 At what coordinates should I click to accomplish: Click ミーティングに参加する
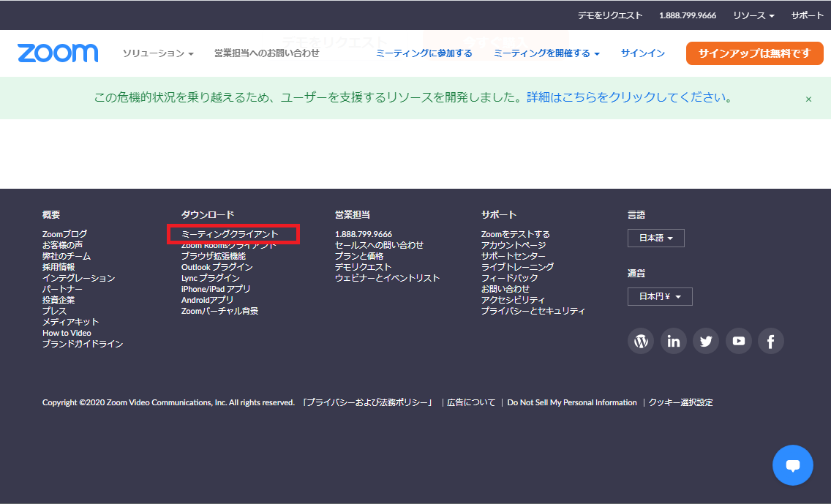[x=424, y=53]
